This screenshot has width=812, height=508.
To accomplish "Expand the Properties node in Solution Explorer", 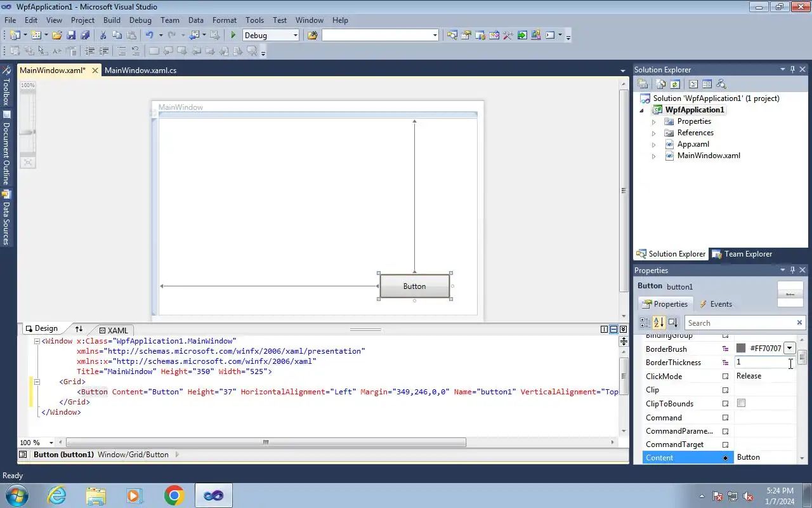I will [x=654, y=121].
